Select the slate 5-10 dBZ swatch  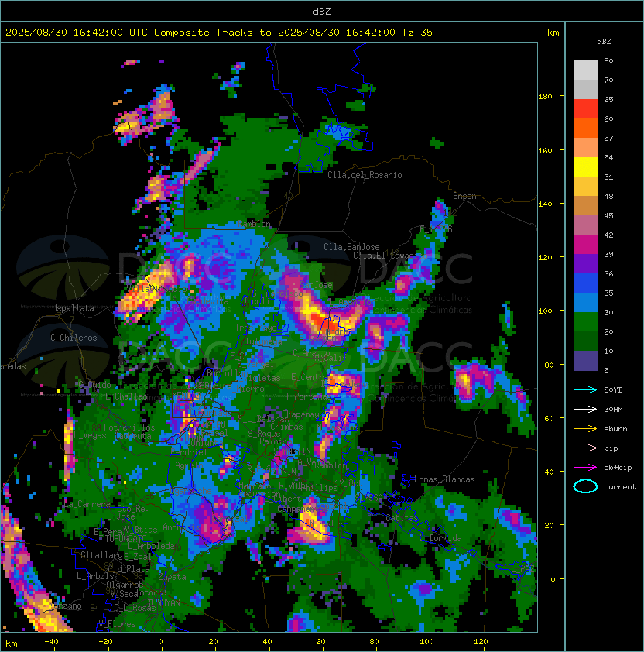pyautogui.click(x=585, y=361)
